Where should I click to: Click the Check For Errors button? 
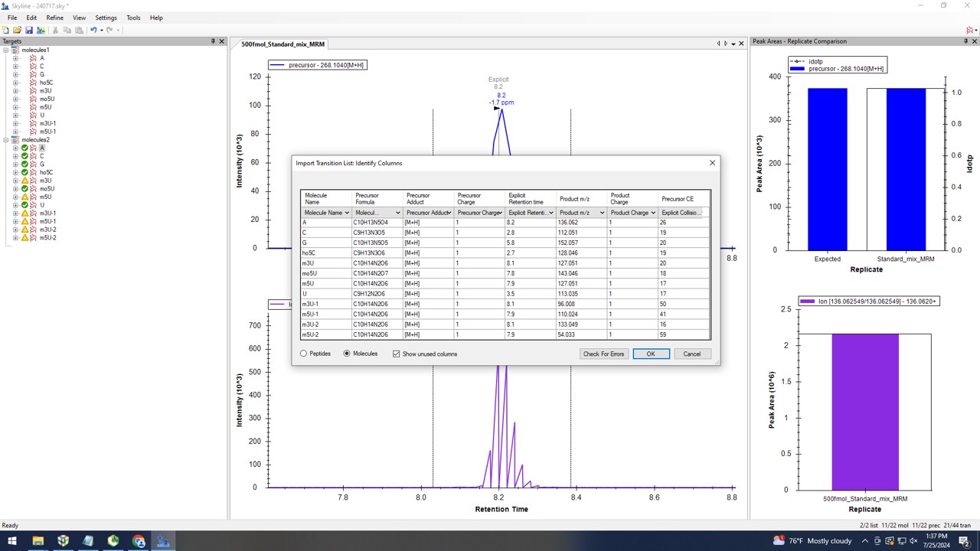(x=603, y=354)
